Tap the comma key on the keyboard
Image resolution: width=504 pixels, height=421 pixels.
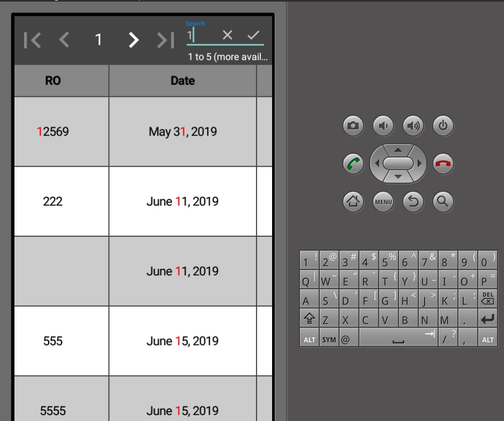[468, 337]
